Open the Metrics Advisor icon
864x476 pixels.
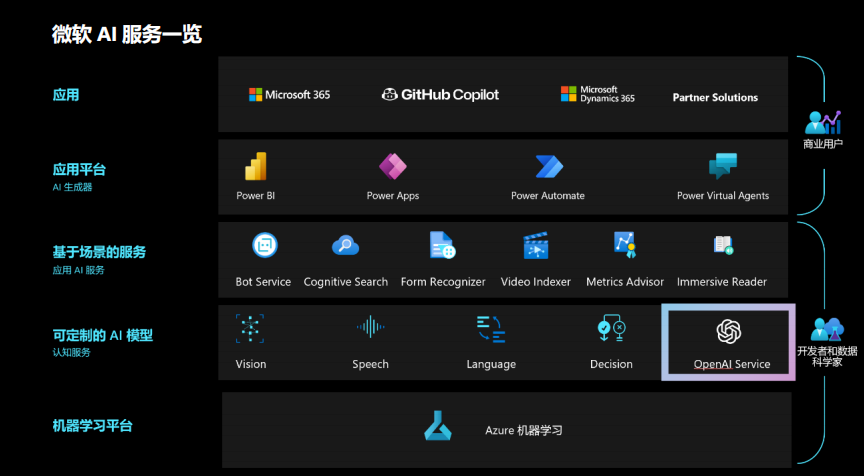[x=625, y=245]
